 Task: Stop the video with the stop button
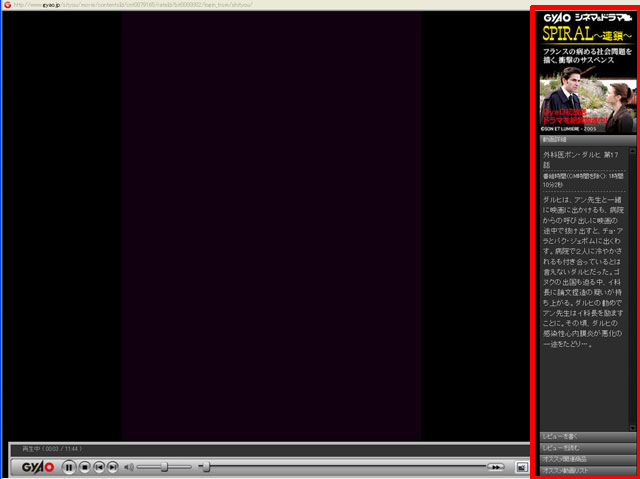point(84,467)
